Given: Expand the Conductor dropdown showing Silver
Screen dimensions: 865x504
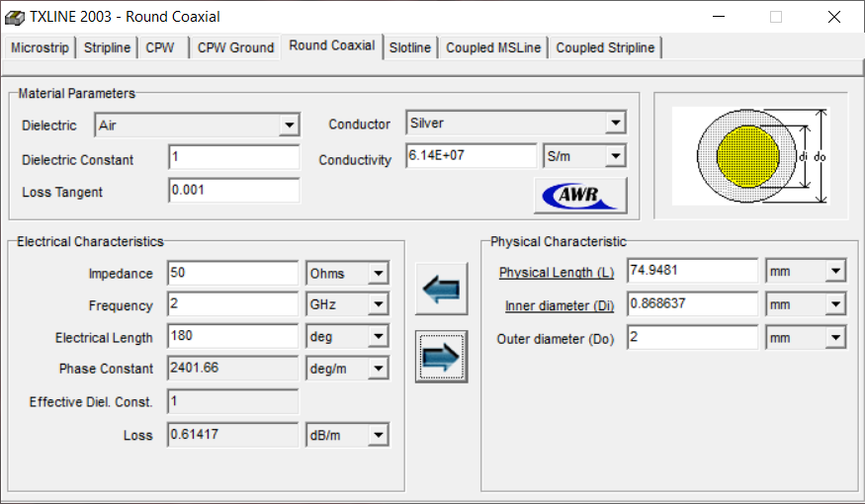Looking at the screenshot, I should click(x=616, y=123).
